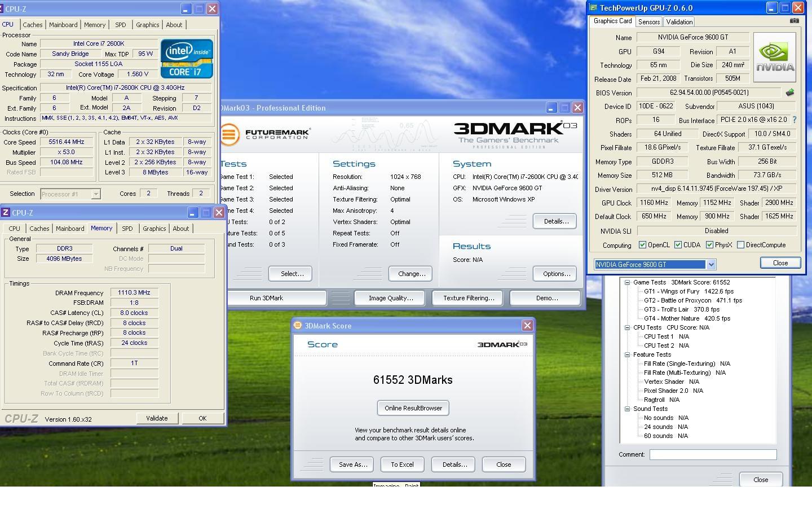Click the Imagine - Paint taskbar item
Image resolution: width=812 pixels, height=508 pixels.
tap(396, 485)
